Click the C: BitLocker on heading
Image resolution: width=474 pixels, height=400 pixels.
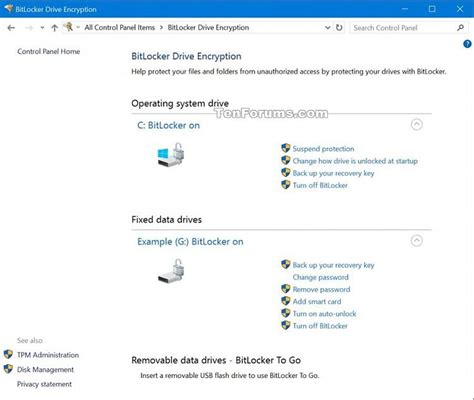point(168,125)
